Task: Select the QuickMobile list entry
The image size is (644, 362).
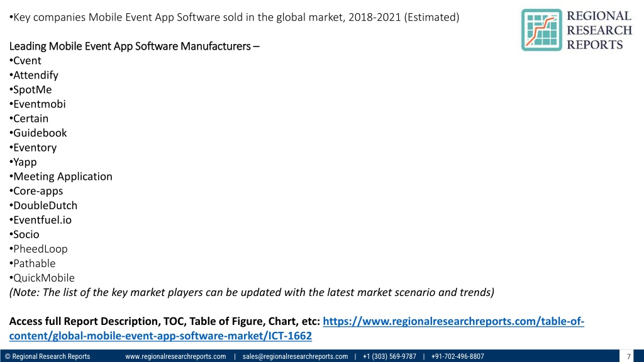Action: coord(42,278)
